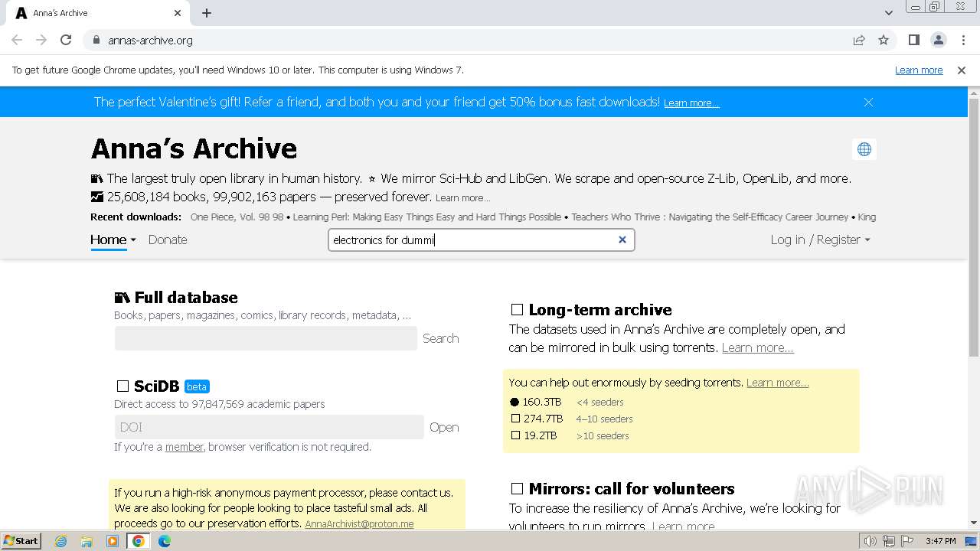Viewport: 980px width, 551px height.
Task: Dismiss the Chrome update notification bar
Action: tap(962, 70)
